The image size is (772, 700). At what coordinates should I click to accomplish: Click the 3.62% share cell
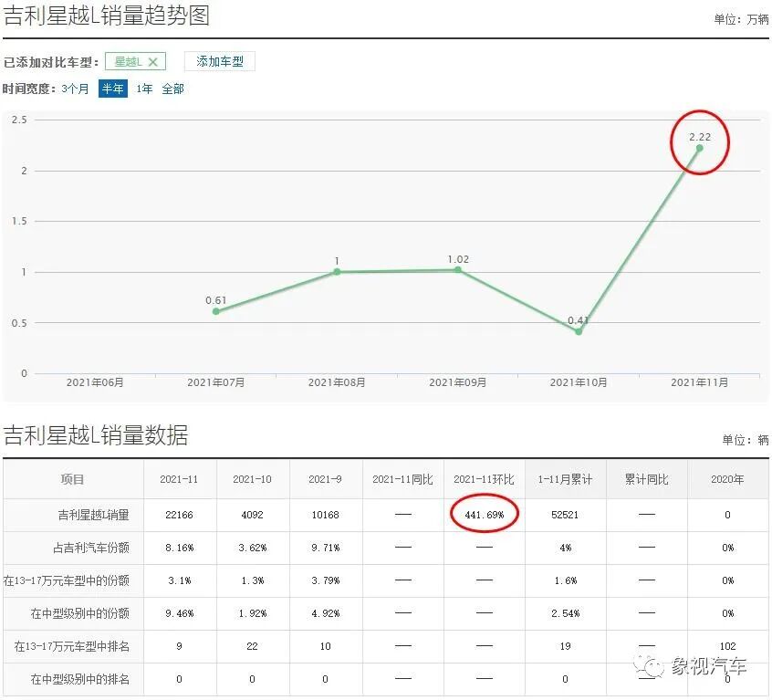pos(252,548)
